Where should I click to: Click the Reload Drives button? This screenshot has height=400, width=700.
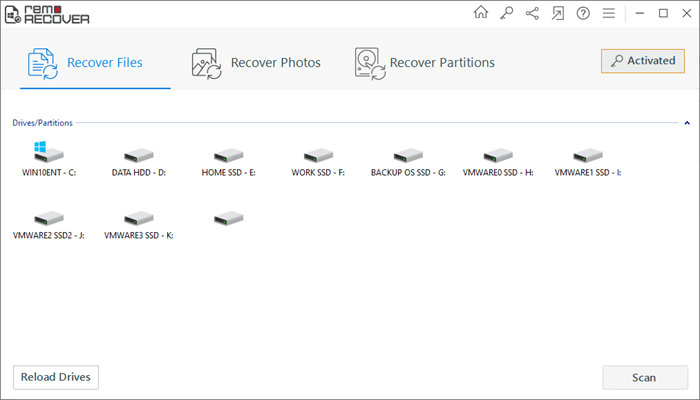[x=56, y=377]
